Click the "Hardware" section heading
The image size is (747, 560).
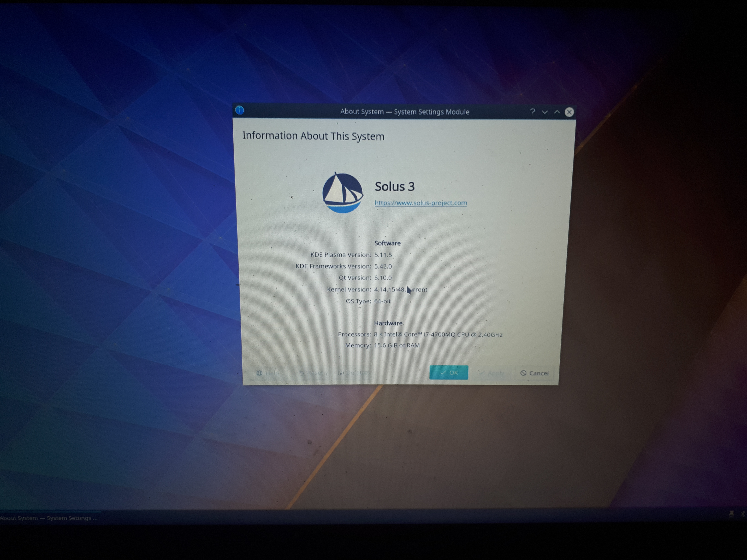coord(388,323)
